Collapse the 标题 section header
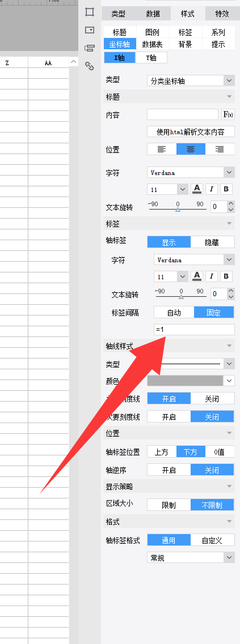Image resolution: width=240 pixels, height=644 pixels. [169, 97]
